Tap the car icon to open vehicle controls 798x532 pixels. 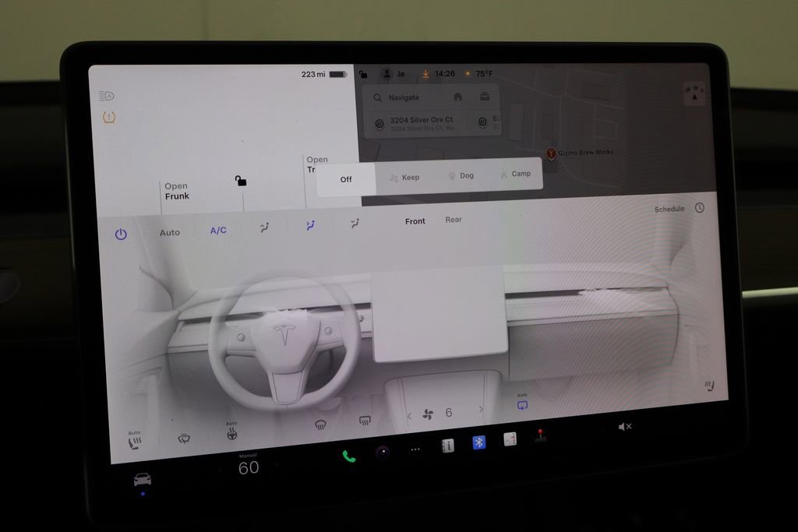pos(140,481)
